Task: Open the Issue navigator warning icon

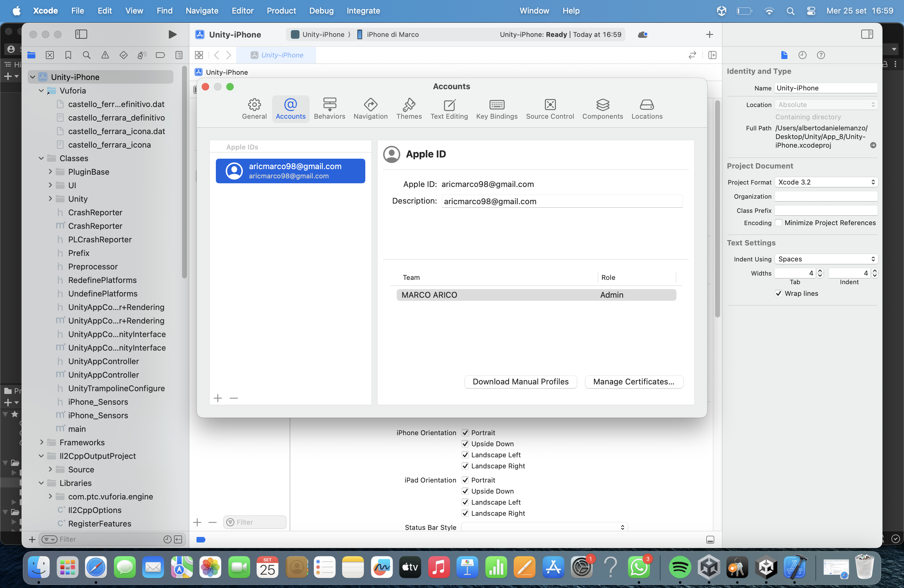Action: 105,55
